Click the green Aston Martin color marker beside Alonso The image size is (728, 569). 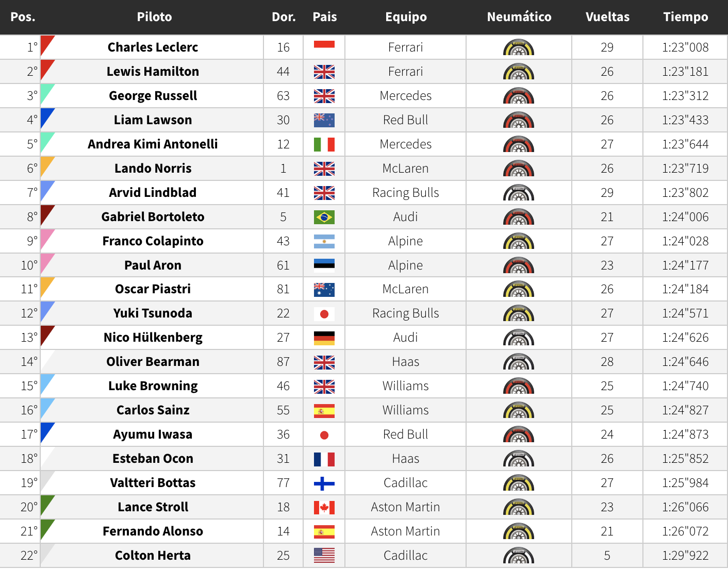tap(46, 529)
